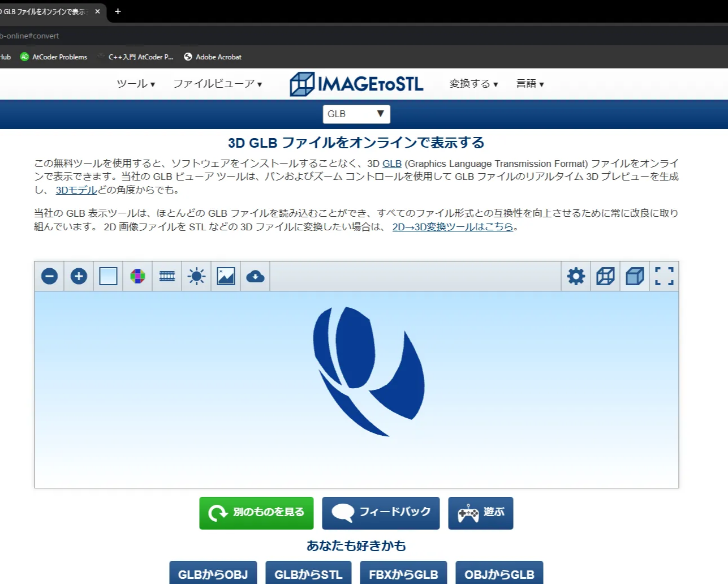Select the zoom in tool in viewer toolbar
This screenshot has height=584, width=728.
(79, 276)
